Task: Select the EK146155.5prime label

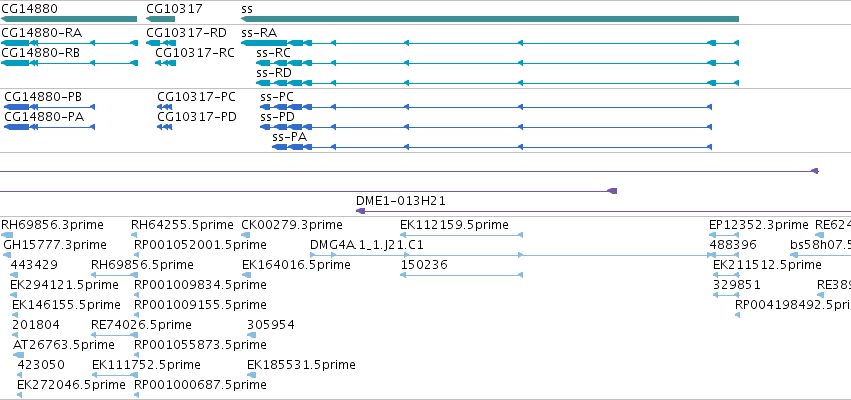Action: 66,305
